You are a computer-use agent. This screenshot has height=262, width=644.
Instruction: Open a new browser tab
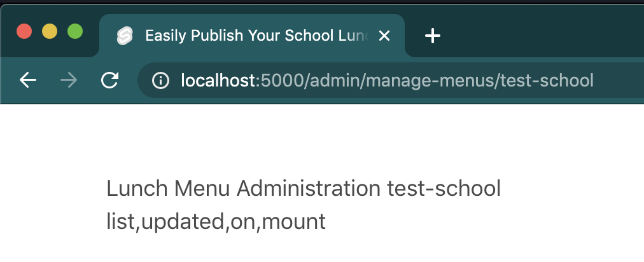click(x=433, y=36)
